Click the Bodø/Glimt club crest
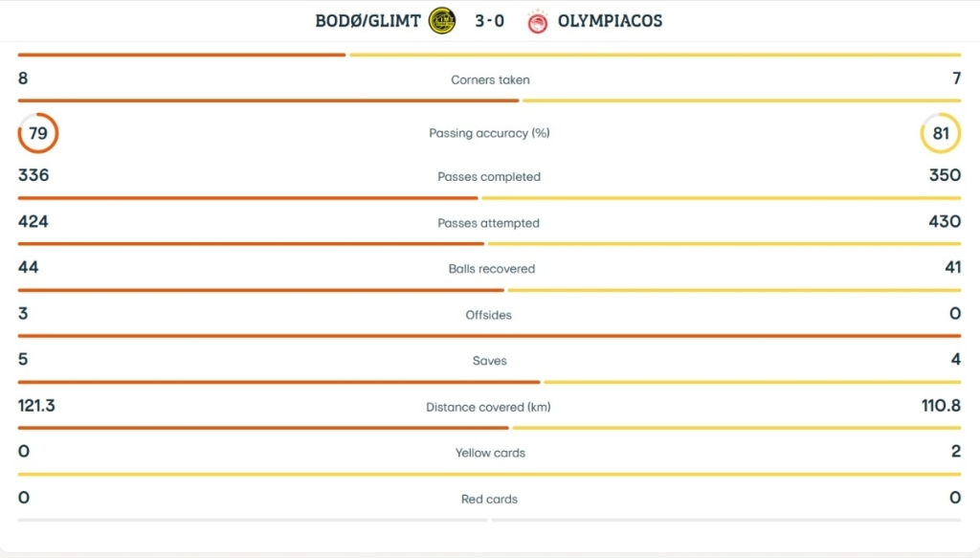Image resolution: width=980 pixels, height=558 pixels. click(x=442, y=20)
